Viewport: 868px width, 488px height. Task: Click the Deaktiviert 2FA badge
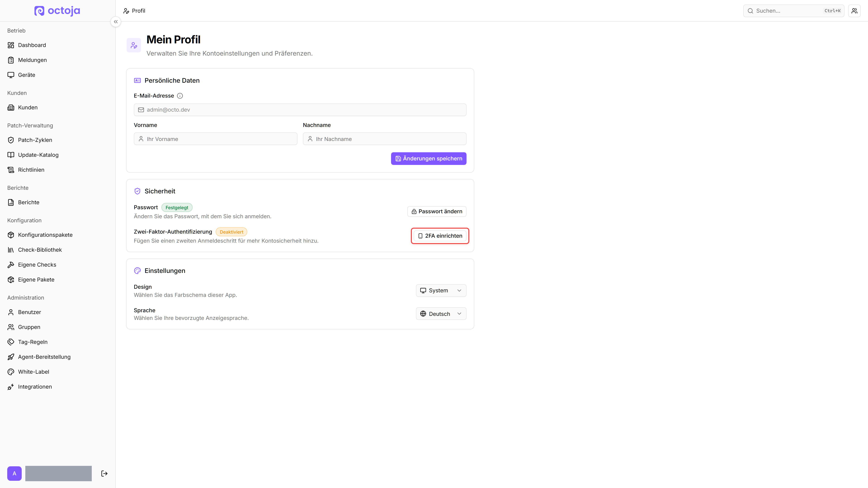[231, 232]
